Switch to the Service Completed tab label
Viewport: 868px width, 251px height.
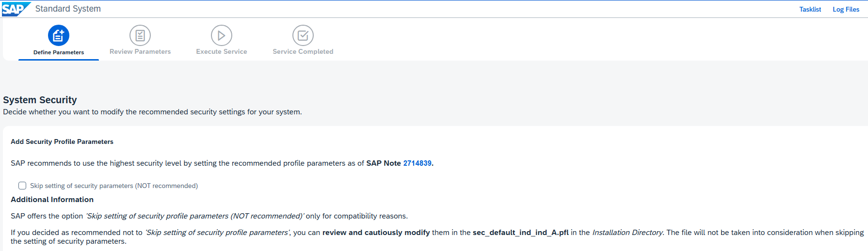(303, 51)
